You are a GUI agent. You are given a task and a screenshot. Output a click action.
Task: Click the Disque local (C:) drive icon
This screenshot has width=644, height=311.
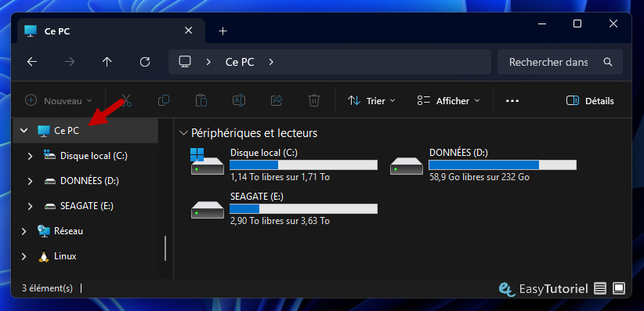point(207,161)
